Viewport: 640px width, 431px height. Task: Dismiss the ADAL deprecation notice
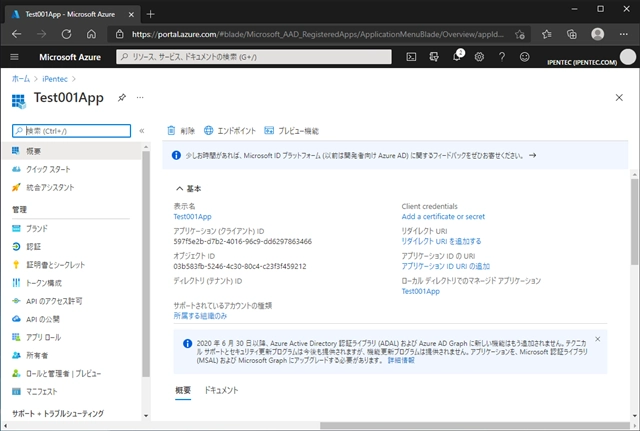(x=598, y=339)
